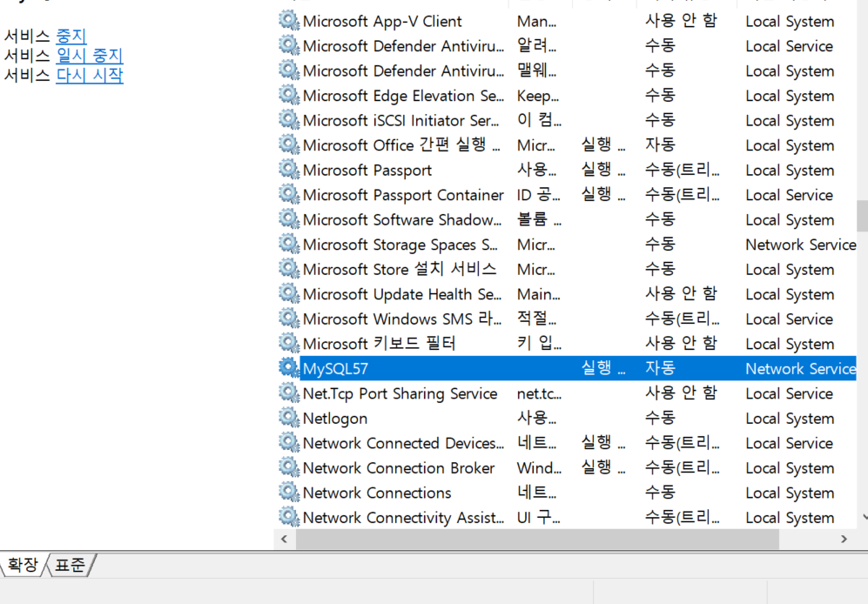Stop the service via 중지 link
Viewport: 868px width, 604px height.
[x=71, y=36]
